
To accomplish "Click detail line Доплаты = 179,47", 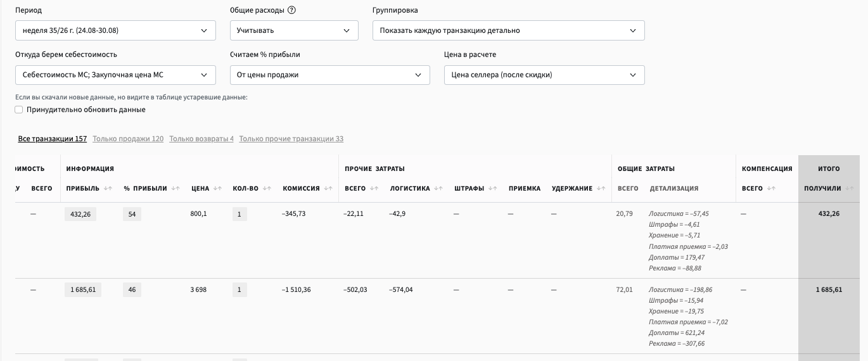I will tap(677, 258).
